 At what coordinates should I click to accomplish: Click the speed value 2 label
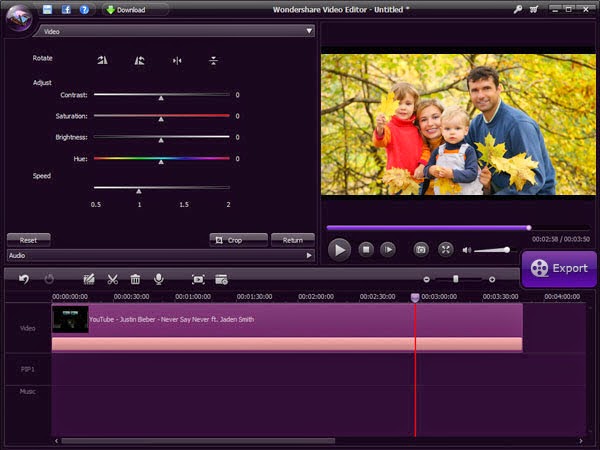(228, 205)
